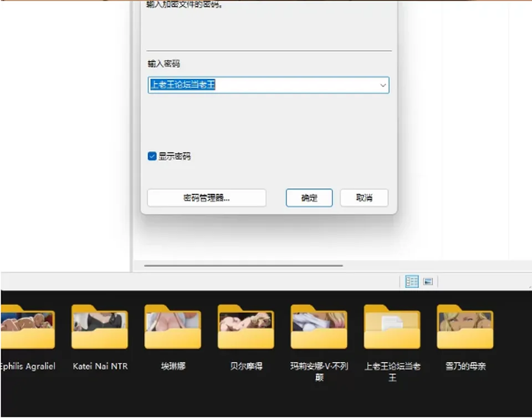Screen dimensions: 532x418
Task: Cancel the dialog with 取消
Action: pyautogui.click(x=364, y=198)
